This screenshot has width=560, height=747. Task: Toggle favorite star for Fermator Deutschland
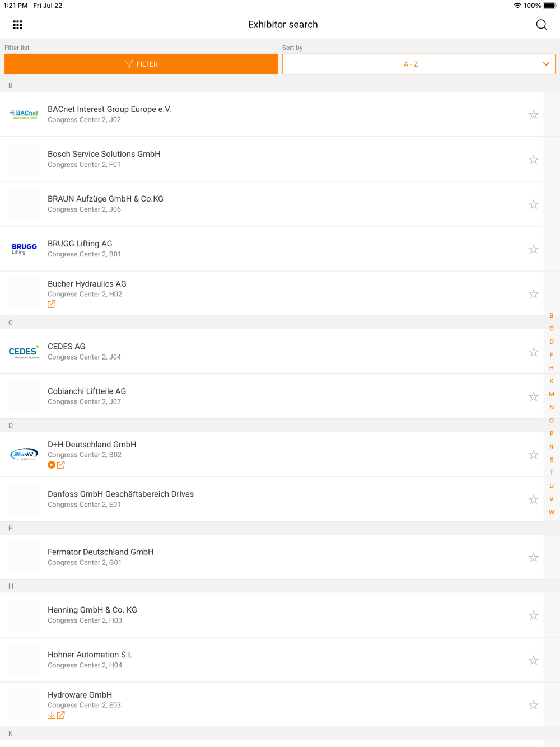[533, 557]
